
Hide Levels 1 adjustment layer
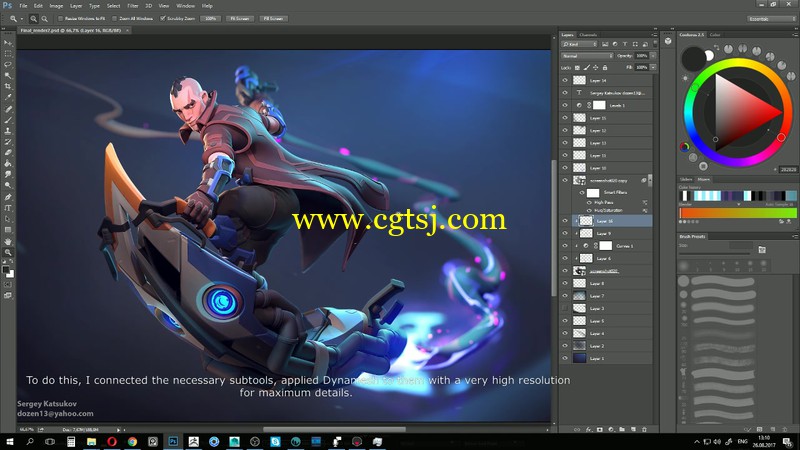565,105
